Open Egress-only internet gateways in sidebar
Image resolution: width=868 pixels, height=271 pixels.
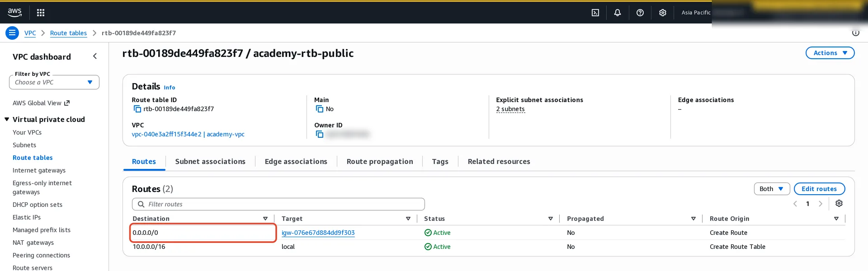42,187
